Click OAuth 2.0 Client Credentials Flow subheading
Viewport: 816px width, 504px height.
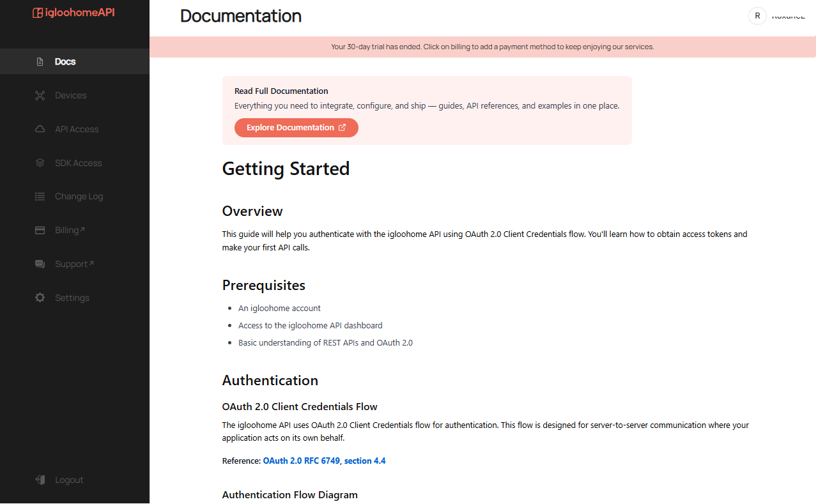pyautogui.click(x=300, y=407)
